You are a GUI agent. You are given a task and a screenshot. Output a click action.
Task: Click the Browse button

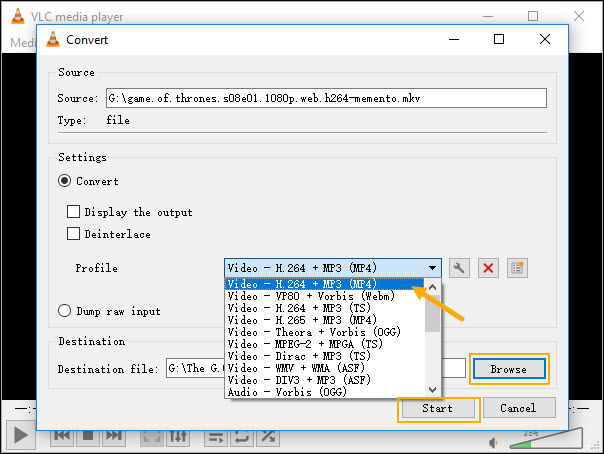point(509,369)
